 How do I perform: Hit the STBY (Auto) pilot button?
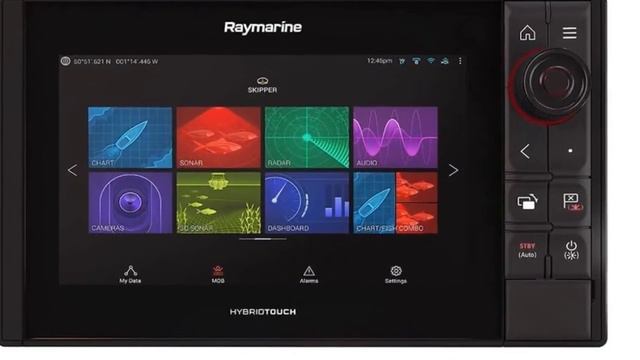(527, 250)
